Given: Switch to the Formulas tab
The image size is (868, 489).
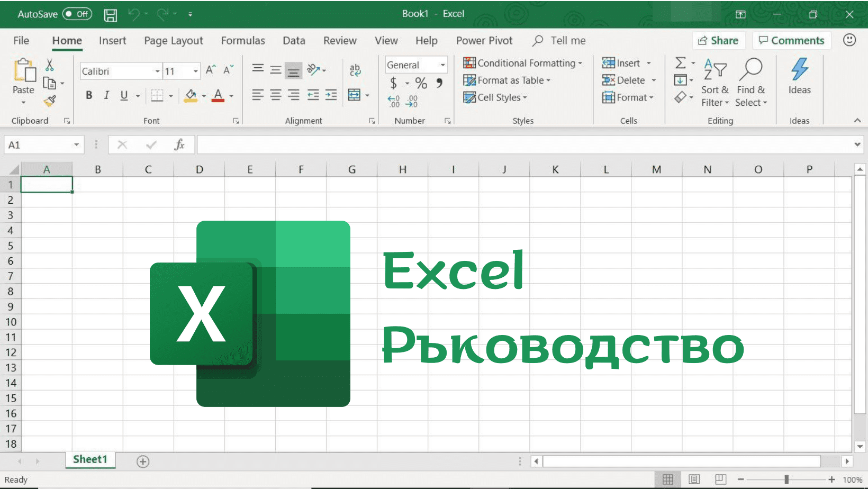Looking at the screenshot, I should 243,41.
